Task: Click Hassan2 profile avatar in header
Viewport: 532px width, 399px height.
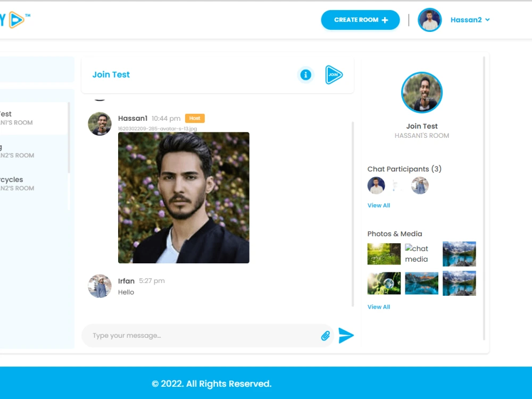Action: [x=429, y=20]
